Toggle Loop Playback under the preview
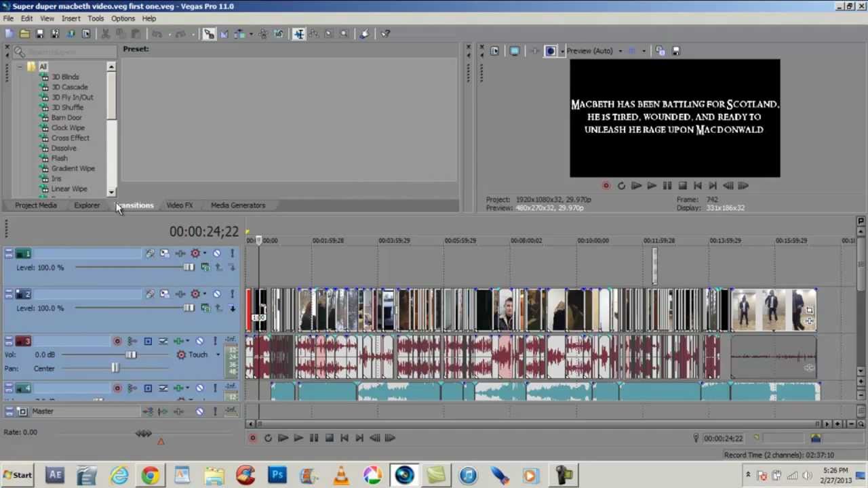The width and height of the screenshot is (868, 488). [621, 186]
